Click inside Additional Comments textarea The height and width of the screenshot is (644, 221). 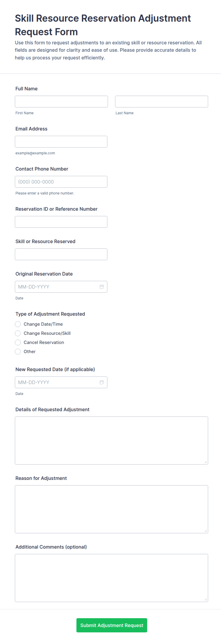111,578
